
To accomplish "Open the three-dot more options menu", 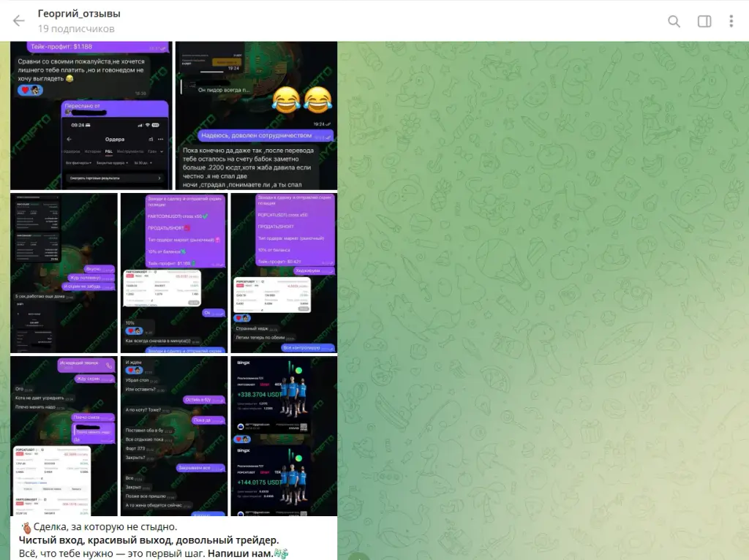I will click(731, 21).
